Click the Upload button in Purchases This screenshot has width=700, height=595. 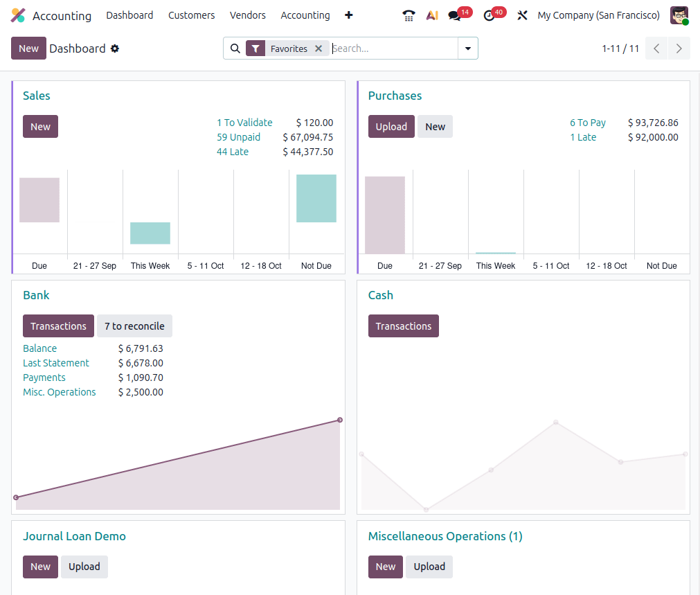point(391,127)
